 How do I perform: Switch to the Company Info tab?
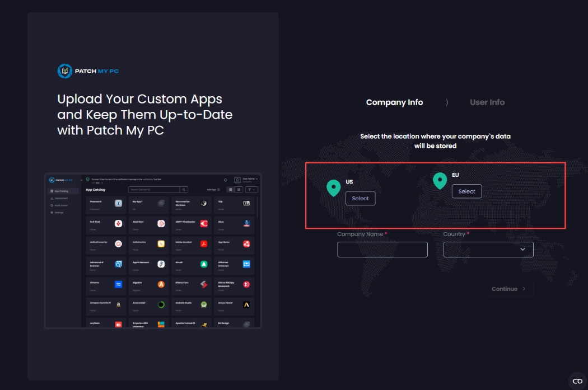[394, 102]
